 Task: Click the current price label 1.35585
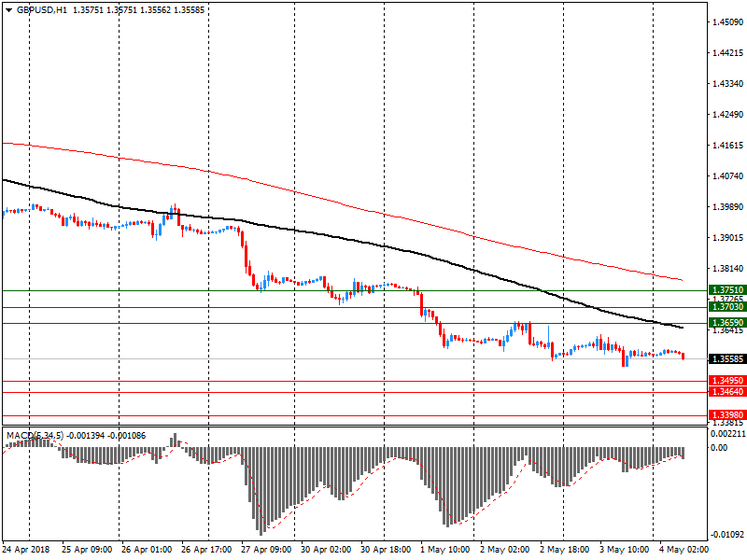tap(727, 359)
